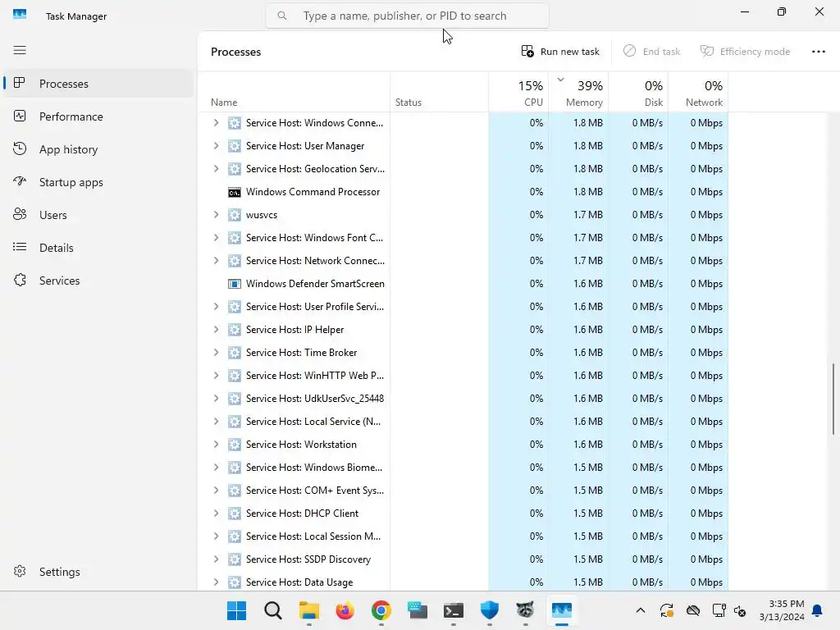
Task: Click the End task button
Action: [x=651, y=52]
